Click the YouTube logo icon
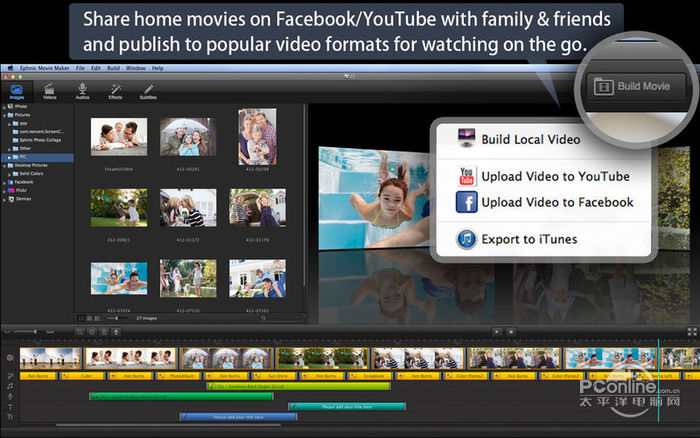700x438 pixels. (467, 176)
